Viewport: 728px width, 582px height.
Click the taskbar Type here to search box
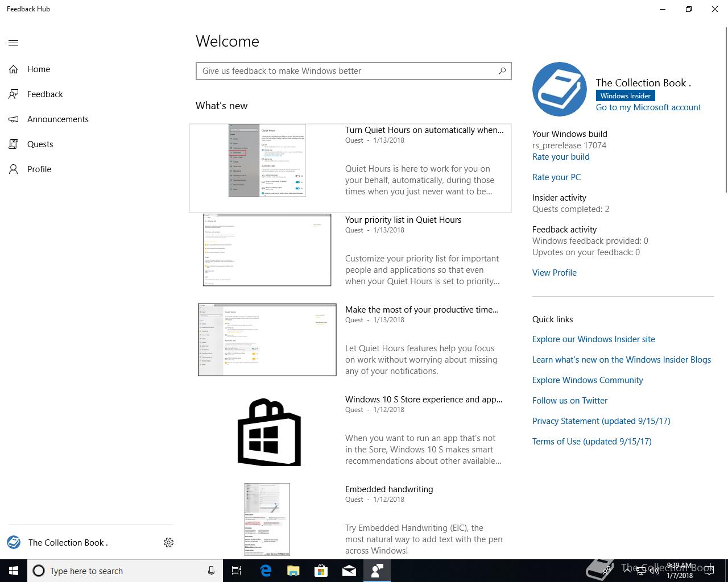pyautogui.click(x=125, y=571)
